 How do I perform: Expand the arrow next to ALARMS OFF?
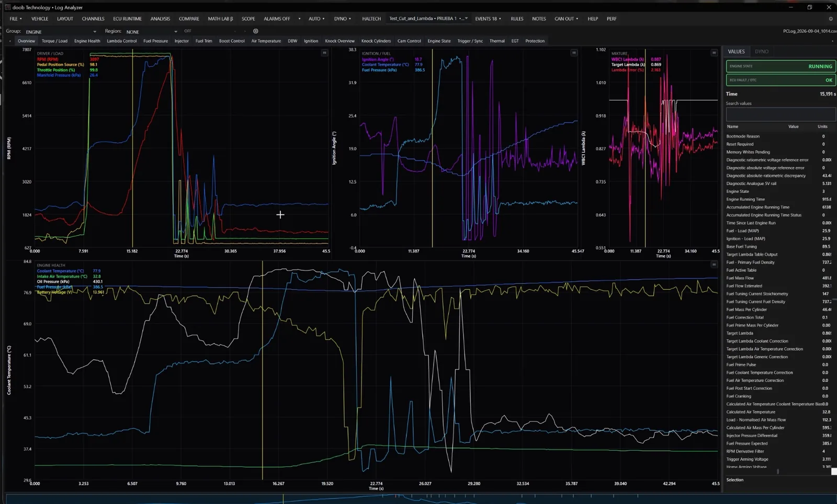(x=299, y=19)
